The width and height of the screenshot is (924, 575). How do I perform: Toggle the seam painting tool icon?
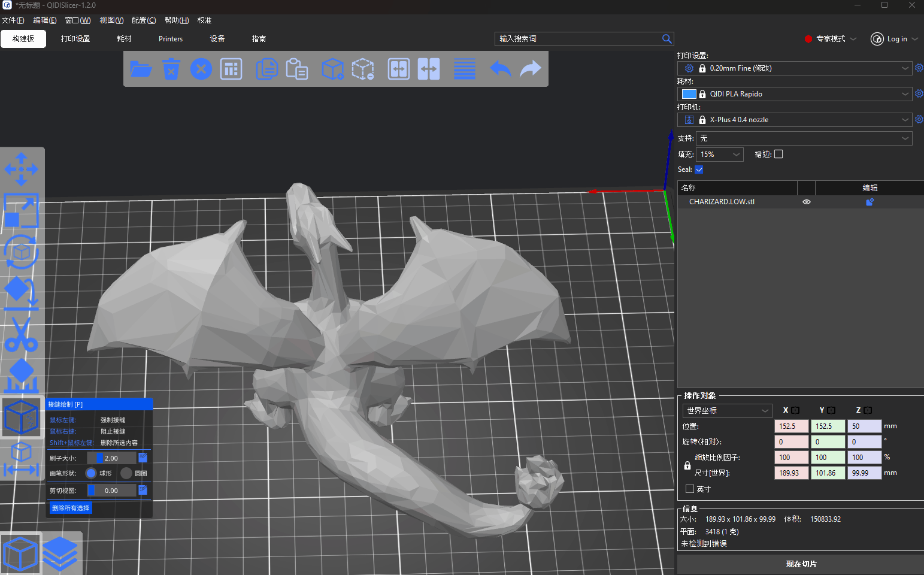[x=22, y=417]
